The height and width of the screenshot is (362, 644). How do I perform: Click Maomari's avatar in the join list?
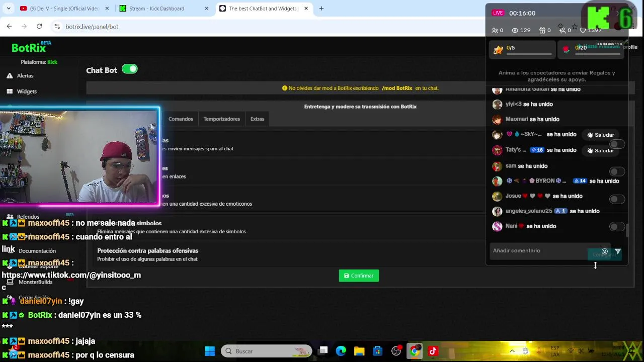click(497, 120)
